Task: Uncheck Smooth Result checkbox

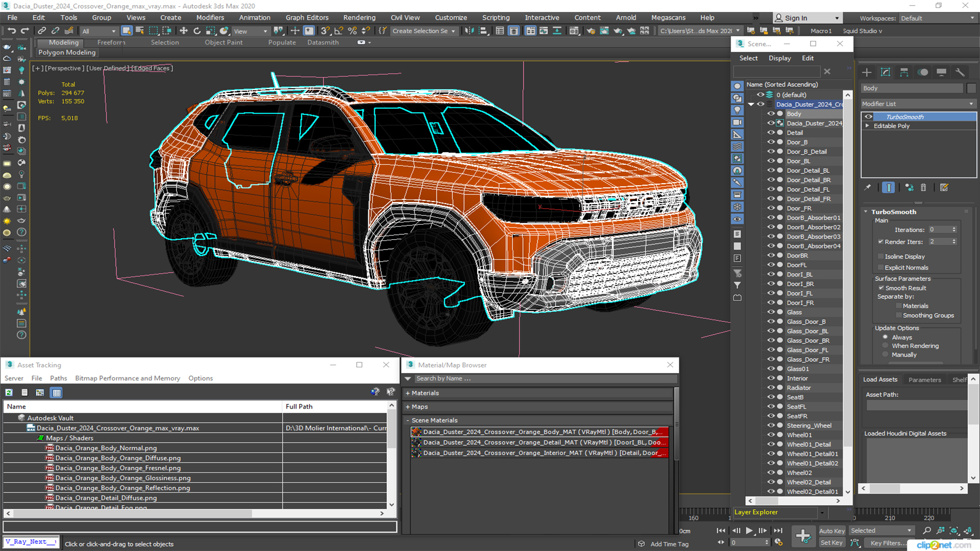Action: [881, 288]
